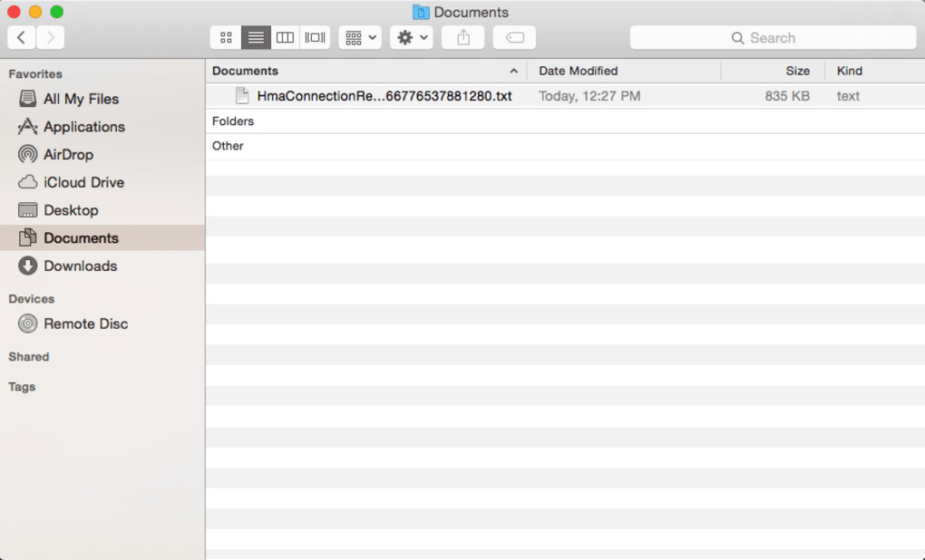The image size is (925, 560).
Task: Select Documents in the sidebar
Action: (102, 237)
